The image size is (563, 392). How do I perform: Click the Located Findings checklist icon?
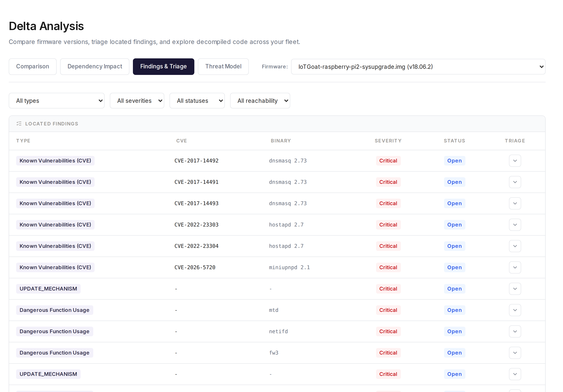tap(19, 123)
